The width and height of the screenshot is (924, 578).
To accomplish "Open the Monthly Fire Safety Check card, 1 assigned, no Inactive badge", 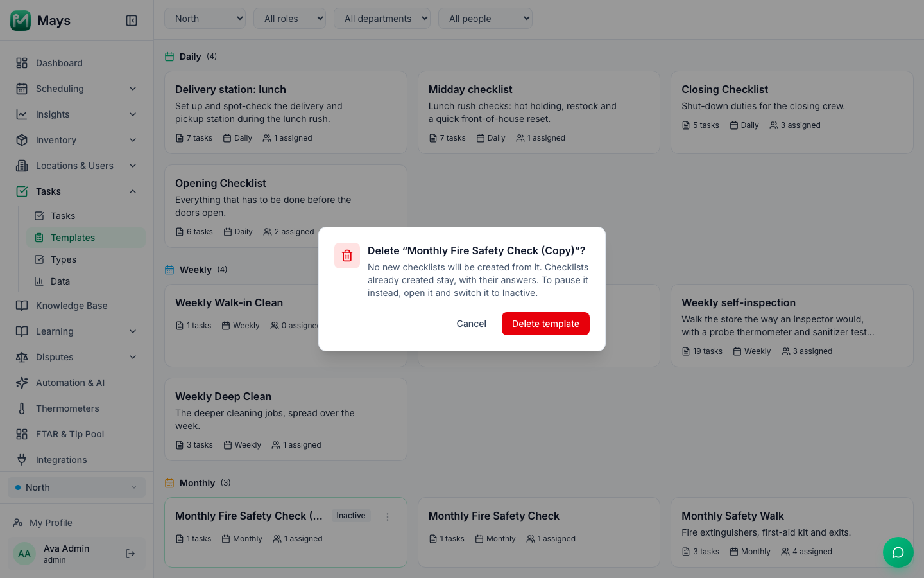I will point(539,532).
